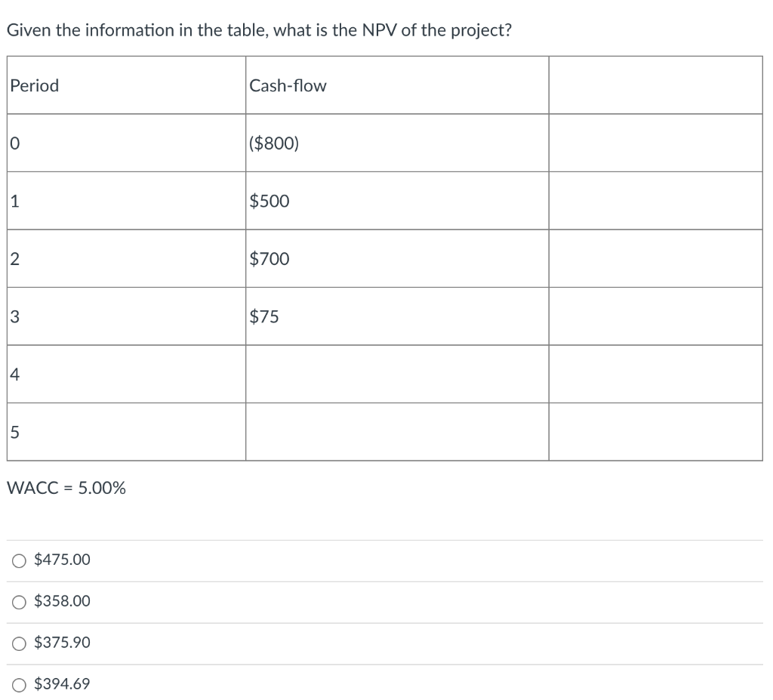The height and width of the screenshot is (700, 773).
Task: Click the WACC = 5.00% text
Action: point(66,488)
